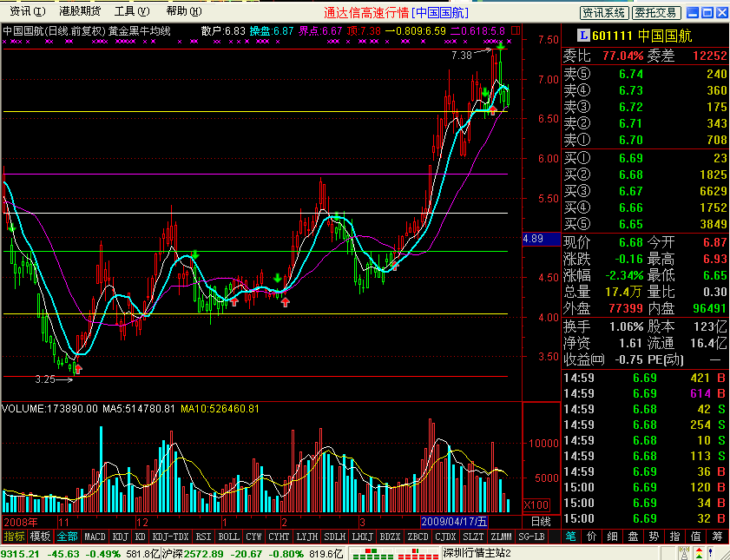Image resolution: width=730 pixels, height=560 pixels.
Task: Click the 买⑤ 6.65 bid row
Action: 645,224
